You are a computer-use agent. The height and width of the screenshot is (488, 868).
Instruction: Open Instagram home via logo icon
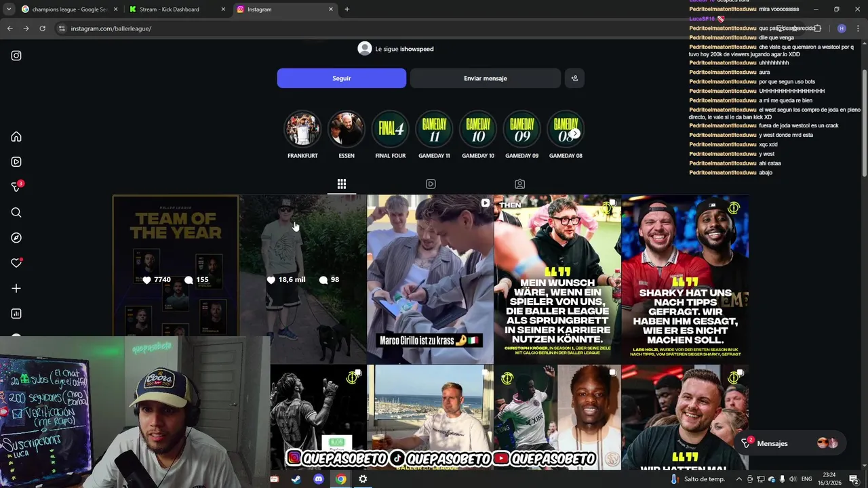(16, 56)
